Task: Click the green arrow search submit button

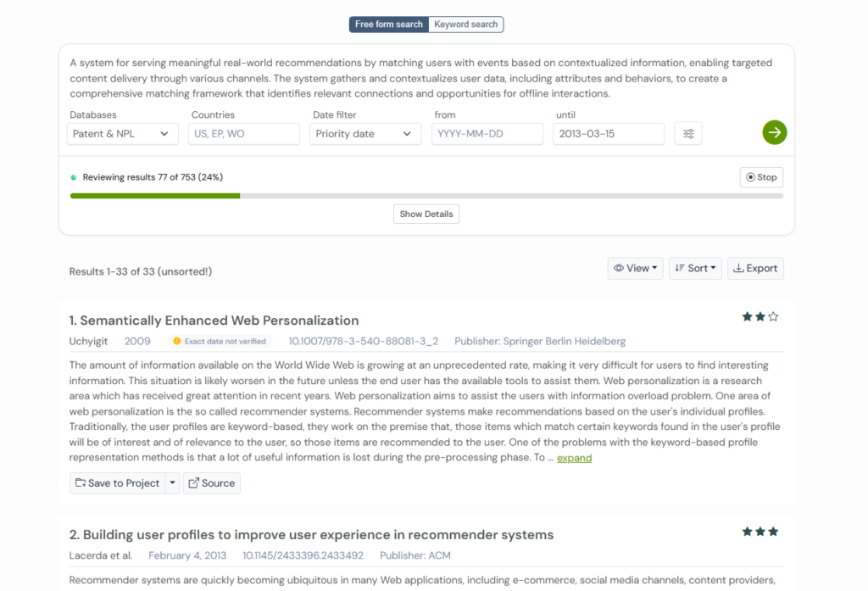Action: coord(774,132)
